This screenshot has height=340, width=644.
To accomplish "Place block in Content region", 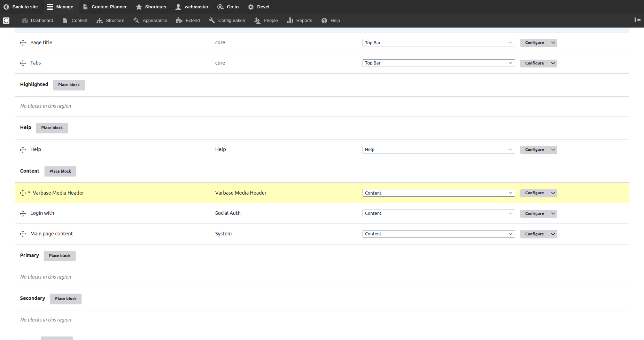I will click(x=60, y=171).
